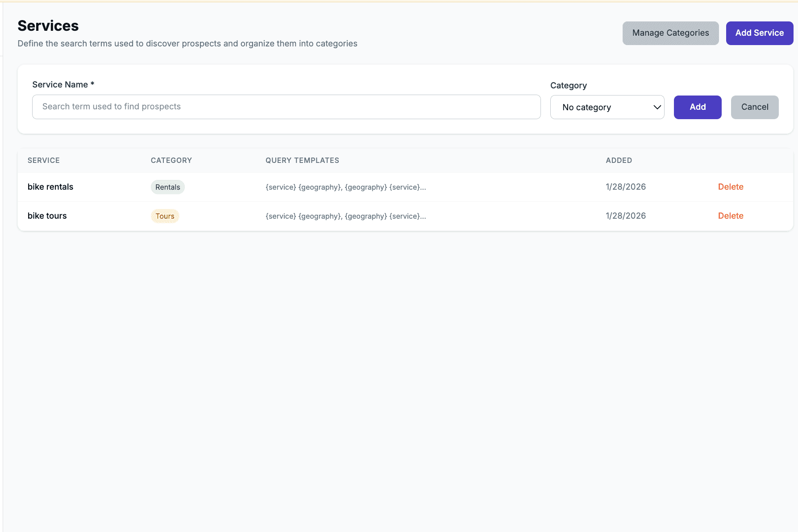Delete the bike rentals service
The width and height of the screenshot is (798, 532).
(x=731, y=187)
